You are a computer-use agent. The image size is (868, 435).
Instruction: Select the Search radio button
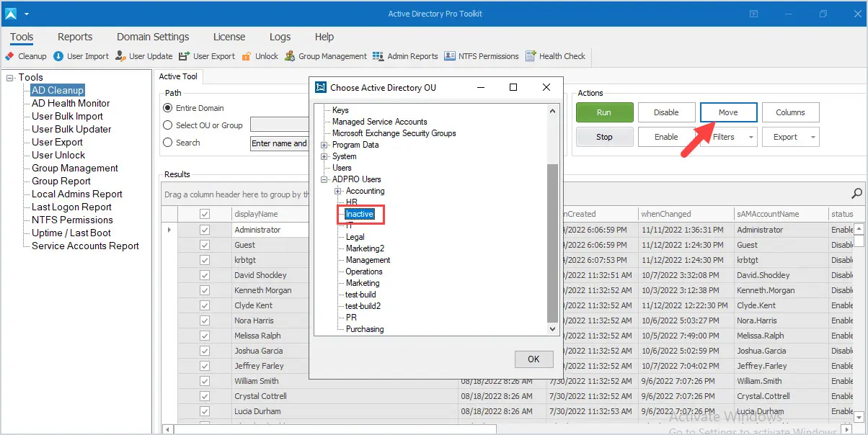[x=169, y=143]
